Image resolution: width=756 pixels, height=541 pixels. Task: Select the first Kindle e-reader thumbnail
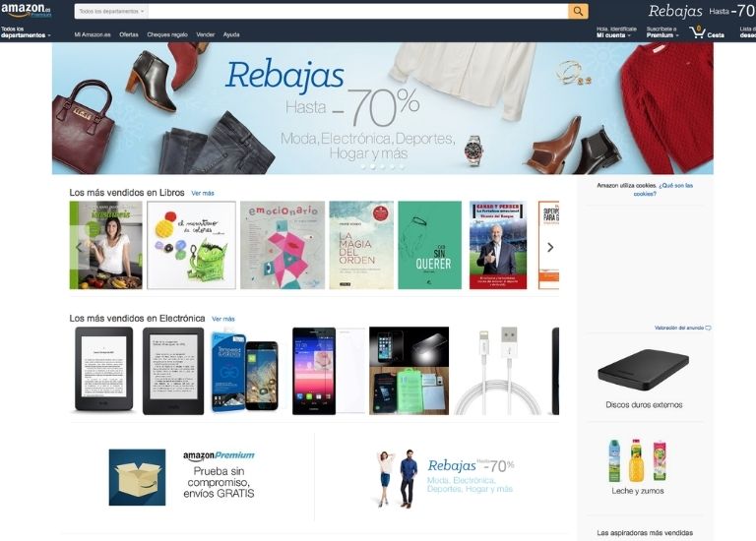pyautogui.click(x=103, y=370)
